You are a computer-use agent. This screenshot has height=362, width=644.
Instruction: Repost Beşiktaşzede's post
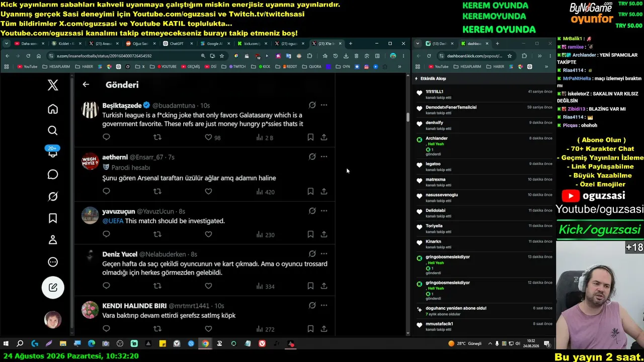tap(157, 137)
